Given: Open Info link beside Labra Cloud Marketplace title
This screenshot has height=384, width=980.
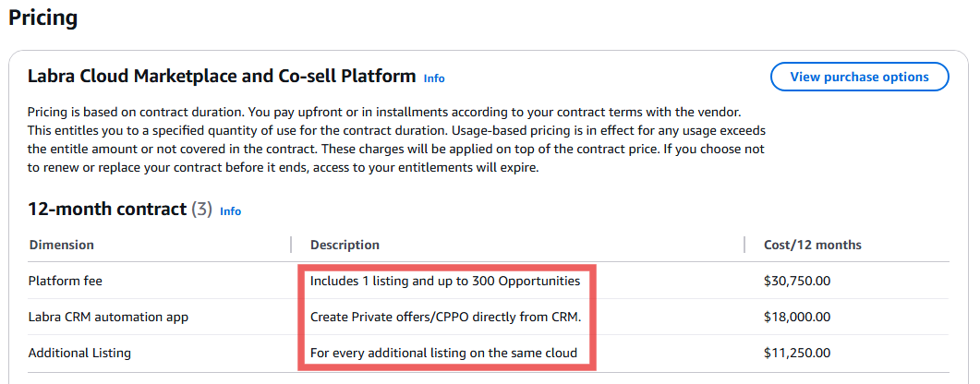Looking at the screenshot, I should 434,78.
